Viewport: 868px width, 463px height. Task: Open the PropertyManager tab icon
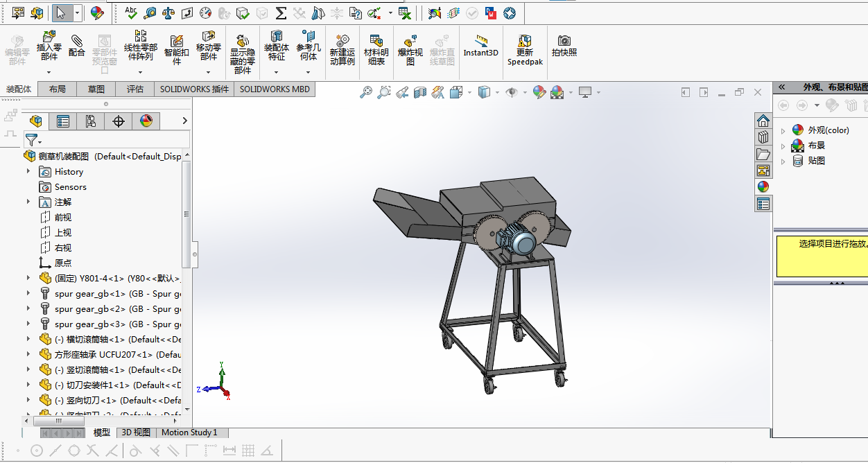63,121
